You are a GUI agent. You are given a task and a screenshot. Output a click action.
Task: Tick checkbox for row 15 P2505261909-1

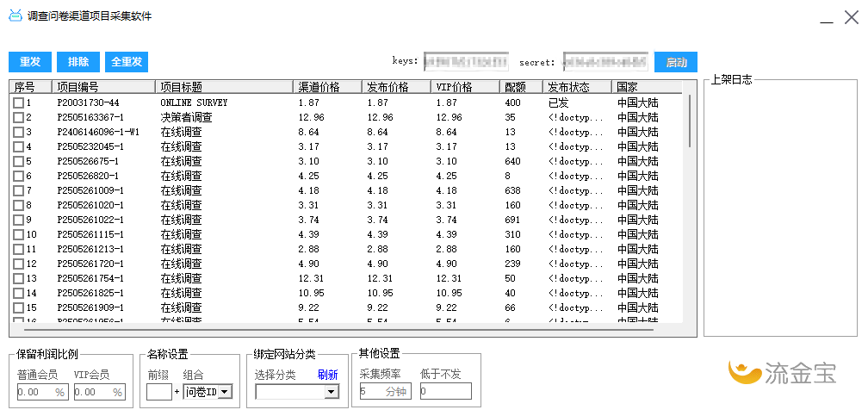click(19, 308)
